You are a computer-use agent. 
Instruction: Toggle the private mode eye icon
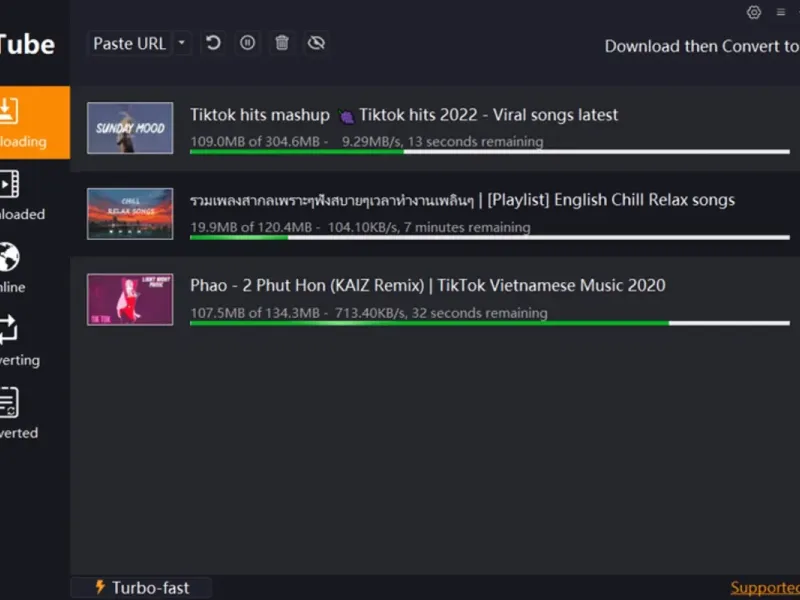(x=317, y=43)
